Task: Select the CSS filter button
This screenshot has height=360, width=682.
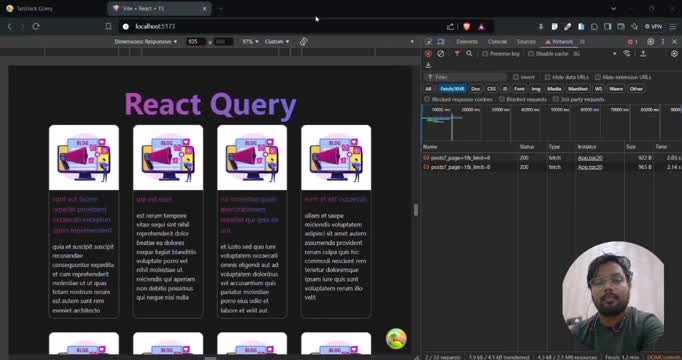Action: (491, 89)
